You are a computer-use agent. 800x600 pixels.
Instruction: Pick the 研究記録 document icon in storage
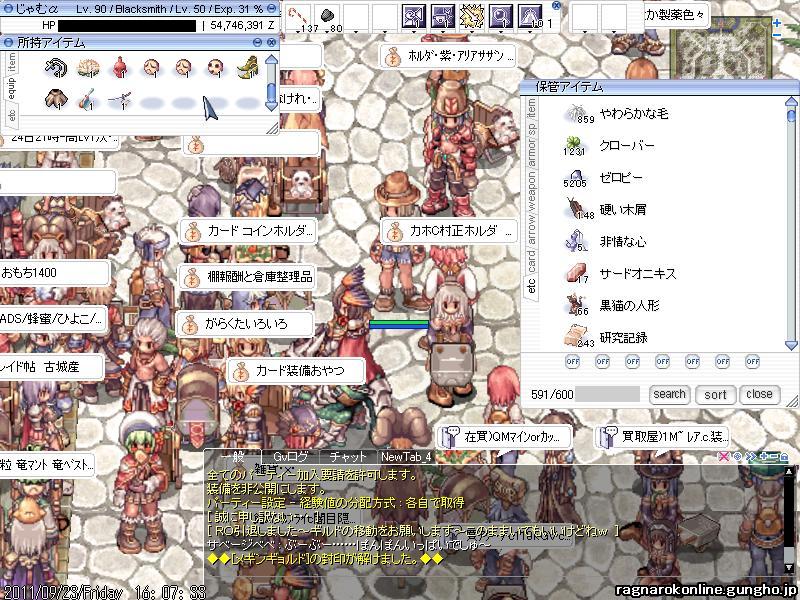pyautogui.click(x=577, y=337)
